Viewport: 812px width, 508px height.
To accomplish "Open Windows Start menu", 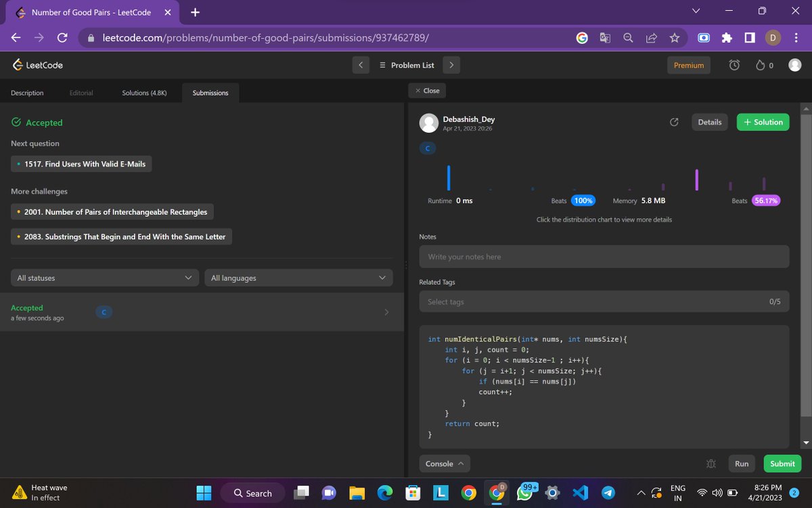I will click(x=203, y=493).
